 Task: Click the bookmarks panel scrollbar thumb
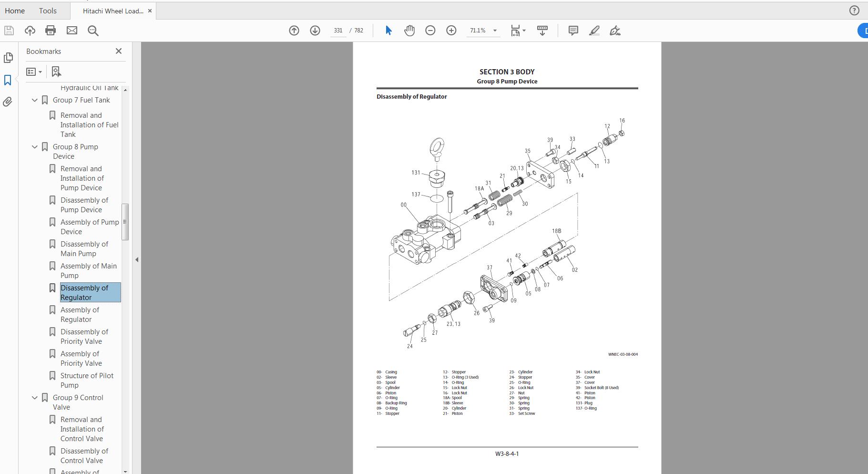coord(125,222)
